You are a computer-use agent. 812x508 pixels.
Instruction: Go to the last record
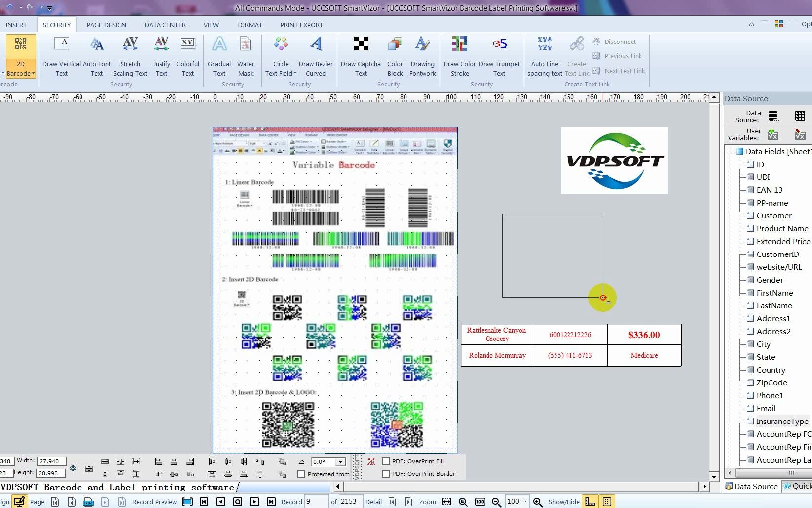pyautogui.click(x=271, y=502)
